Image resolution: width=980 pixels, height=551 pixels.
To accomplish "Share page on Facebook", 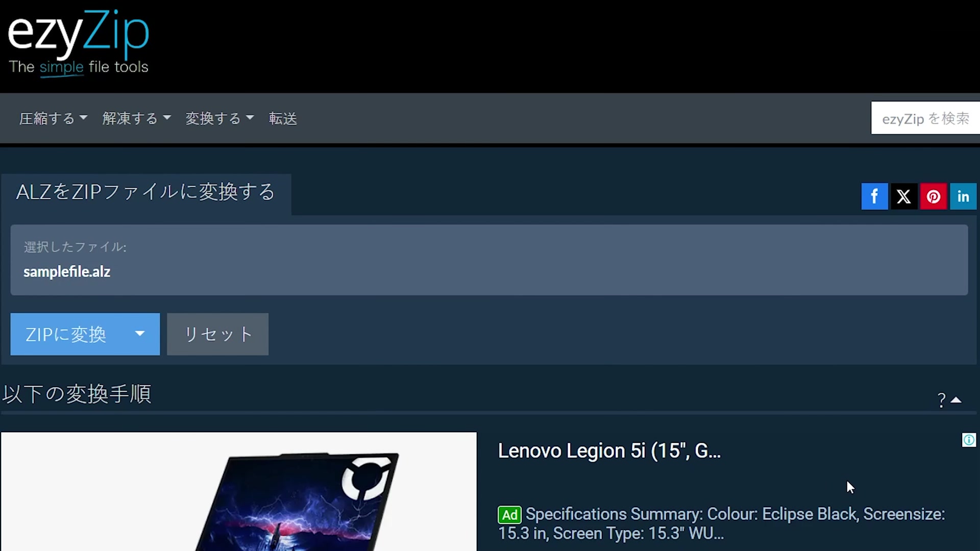I will click(874, 196).
